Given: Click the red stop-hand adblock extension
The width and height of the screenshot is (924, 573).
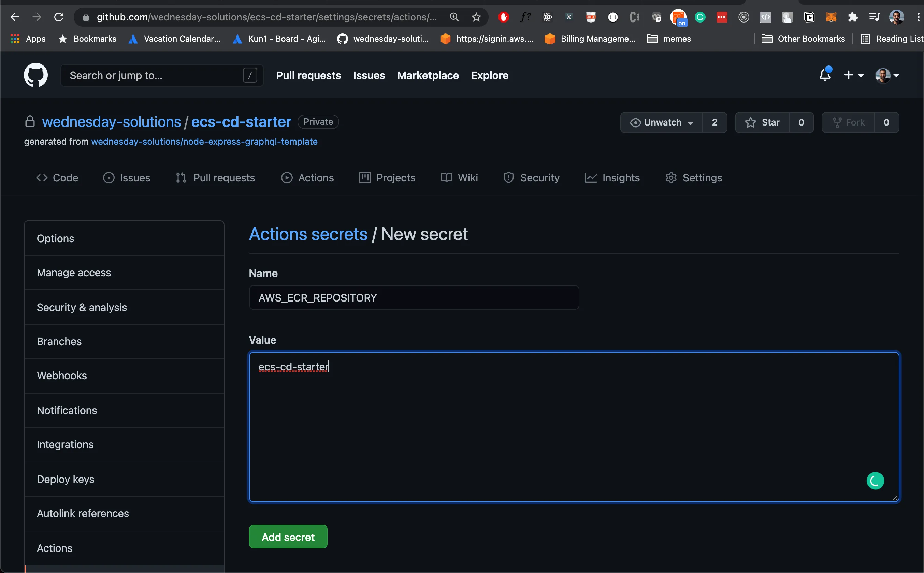Looking at the screenshot, I should pyautogui.click(x=503, y=17).
